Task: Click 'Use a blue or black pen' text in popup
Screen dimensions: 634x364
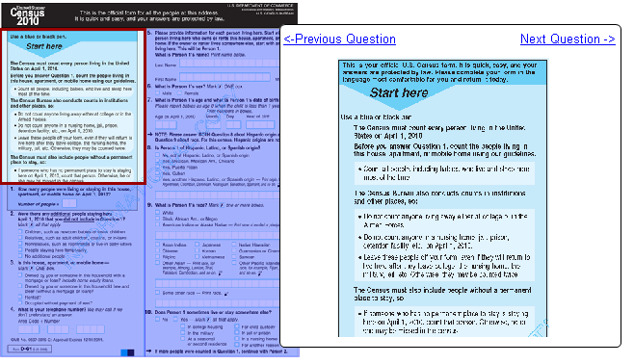Action: point(376,117)
